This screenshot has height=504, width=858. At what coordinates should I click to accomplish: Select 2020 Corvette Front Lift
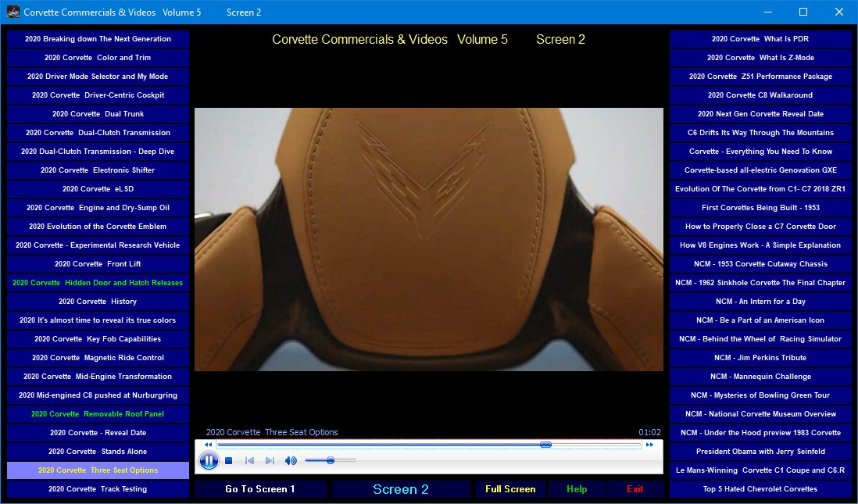(x=98, y=264)
